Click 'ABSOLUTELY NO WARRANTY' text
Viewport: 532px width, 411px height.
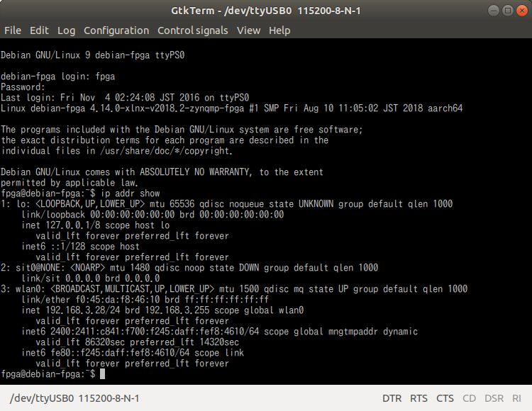[196, 172]
